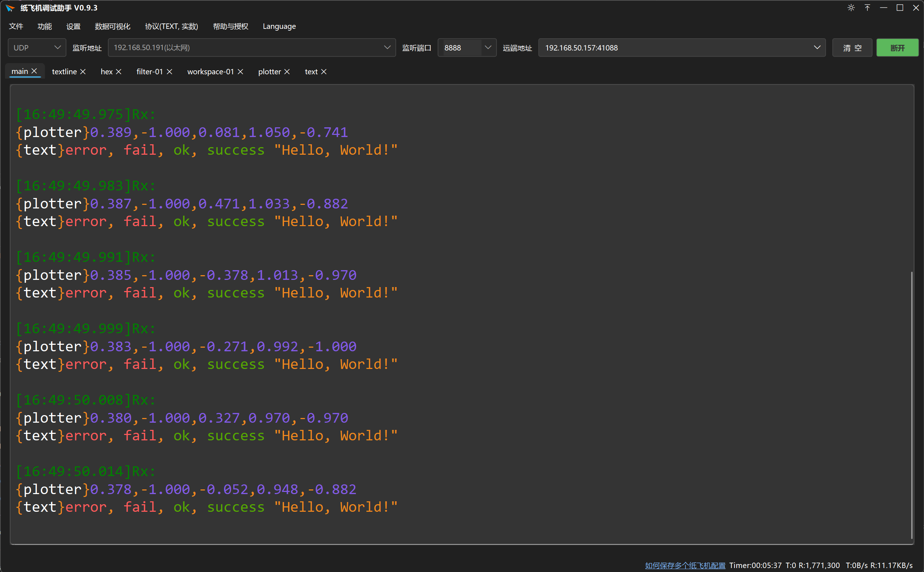Switch to the workspace-01 tab
Screen dimensions: 924x572
[210, 71]
